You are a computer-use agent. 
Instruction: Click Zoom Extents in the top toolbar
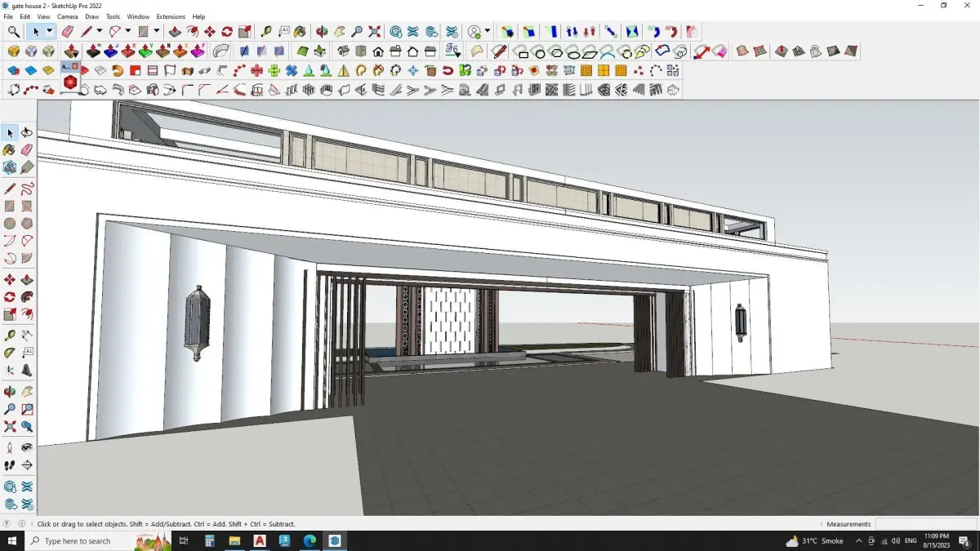(374, 32)
